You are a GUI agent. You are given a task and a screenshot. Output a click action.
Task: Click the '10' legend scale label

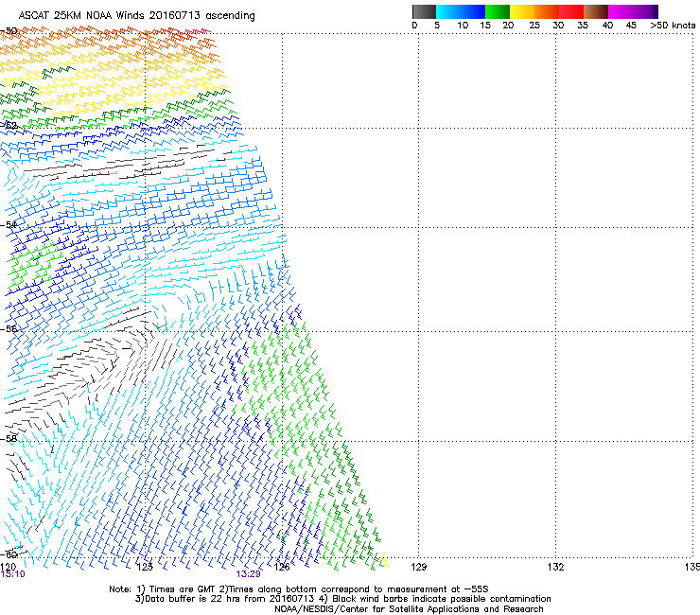tap(463, 26)
